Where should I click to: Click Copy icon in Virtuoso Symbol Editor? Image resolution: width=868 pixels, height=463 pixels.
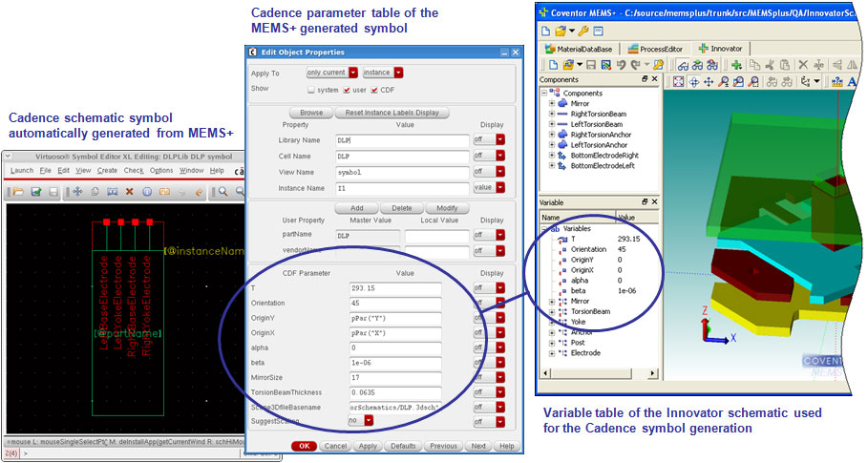click(x=95, y=191)
